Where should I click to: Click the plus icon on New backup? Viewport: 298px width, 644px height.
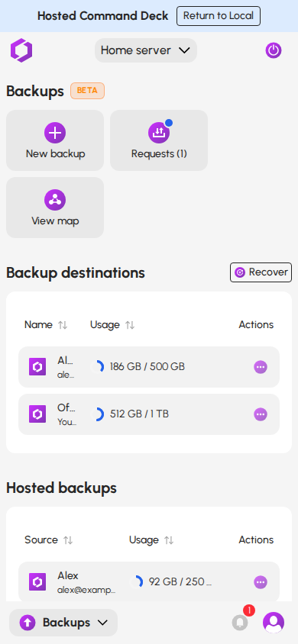click(55, 133)
